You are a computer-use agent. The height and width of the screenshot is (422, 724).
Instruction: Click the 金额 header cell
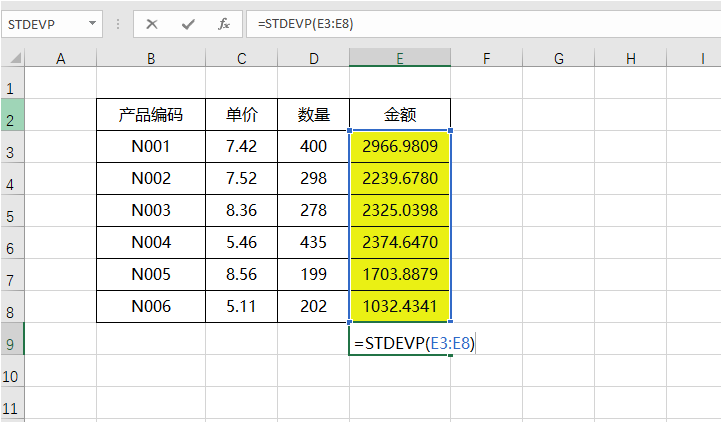(x=399, y=115)
